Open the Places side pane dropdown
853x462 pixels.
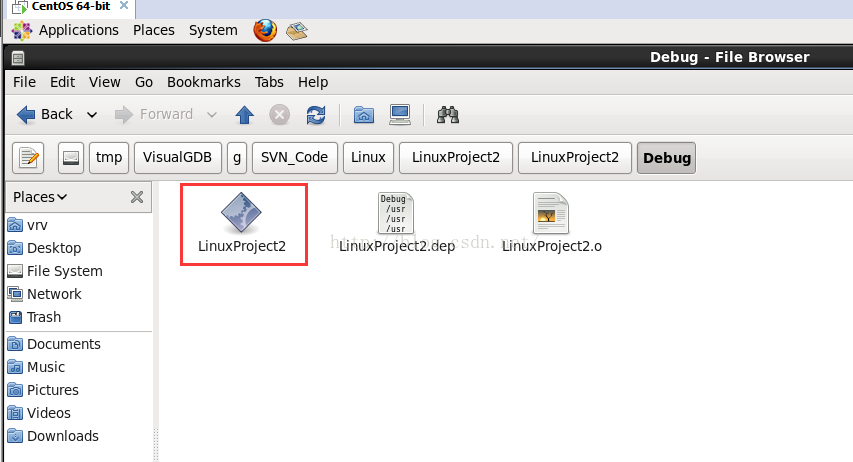click(x=40, y=197)
